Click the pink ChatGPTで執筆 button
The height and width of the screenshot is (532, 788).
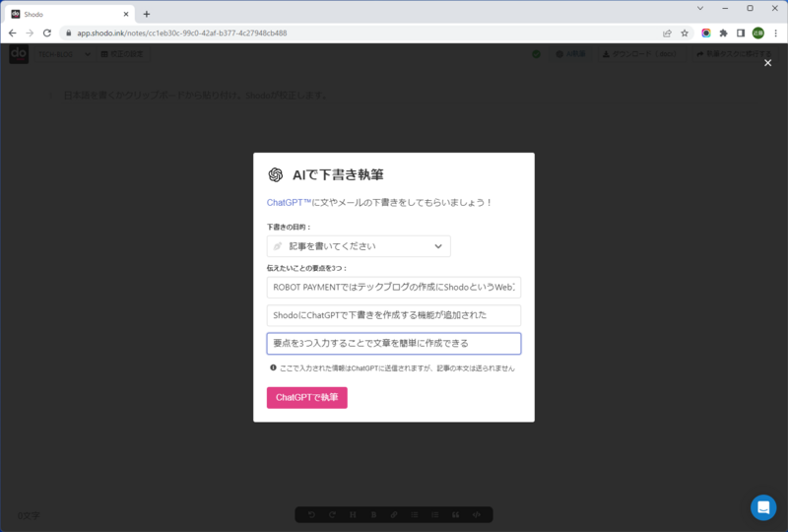[x=306, y=397]
